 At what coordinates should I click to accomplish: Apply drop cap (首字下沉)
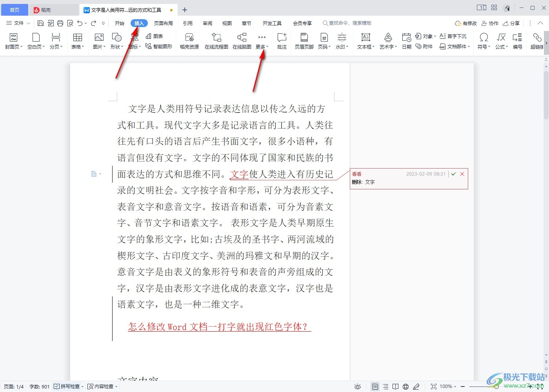point(453,36)
